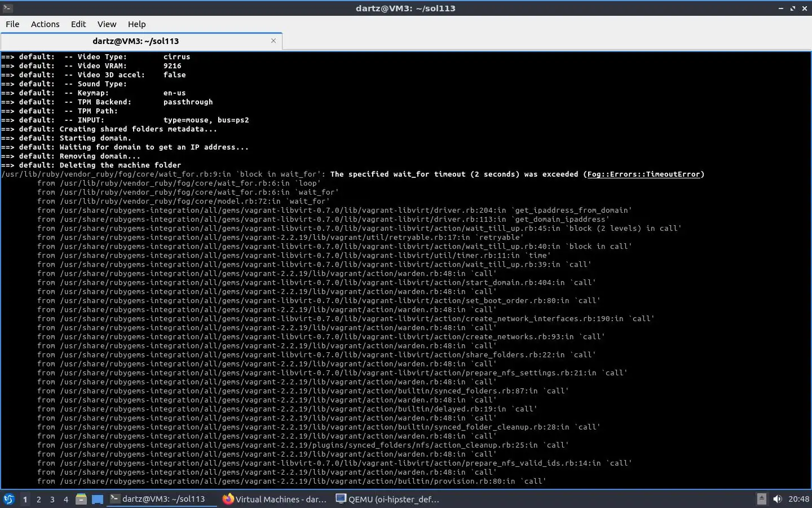Switch to workspace 4
This screenshot has width=812, height=508.
click(65, 499)
